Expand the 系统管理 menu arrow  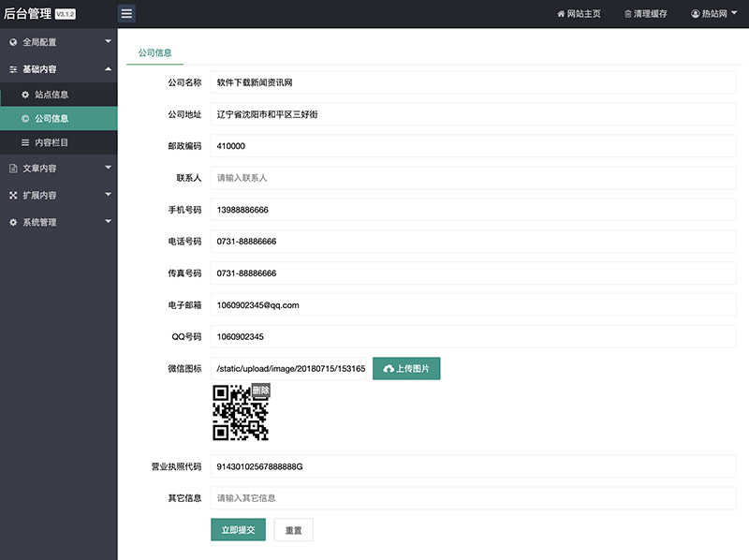pos(109,221)
